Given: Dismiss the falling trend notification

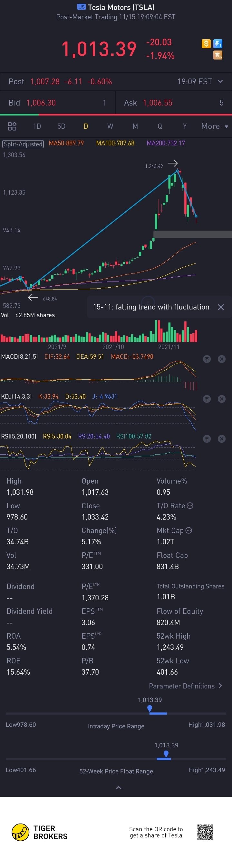Looking at the screenshot, I should 221,307.
